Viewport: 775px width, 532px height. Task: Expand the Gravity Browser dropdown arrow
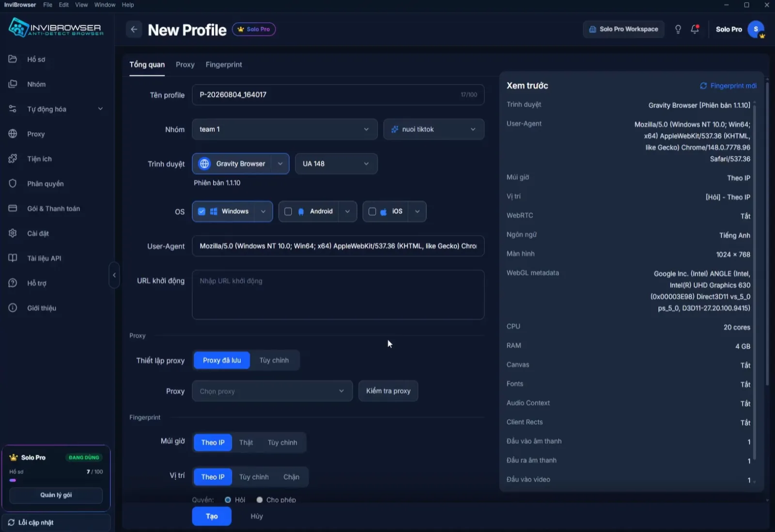pos(280,164)
